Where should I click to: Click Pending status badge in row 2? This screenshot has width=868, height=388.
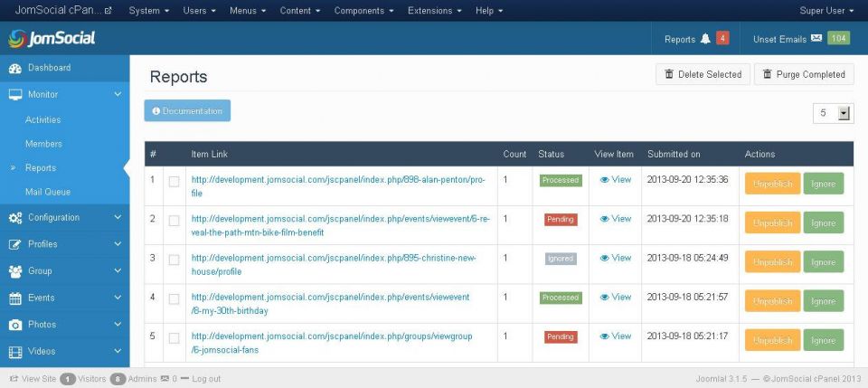coord(561,219)
